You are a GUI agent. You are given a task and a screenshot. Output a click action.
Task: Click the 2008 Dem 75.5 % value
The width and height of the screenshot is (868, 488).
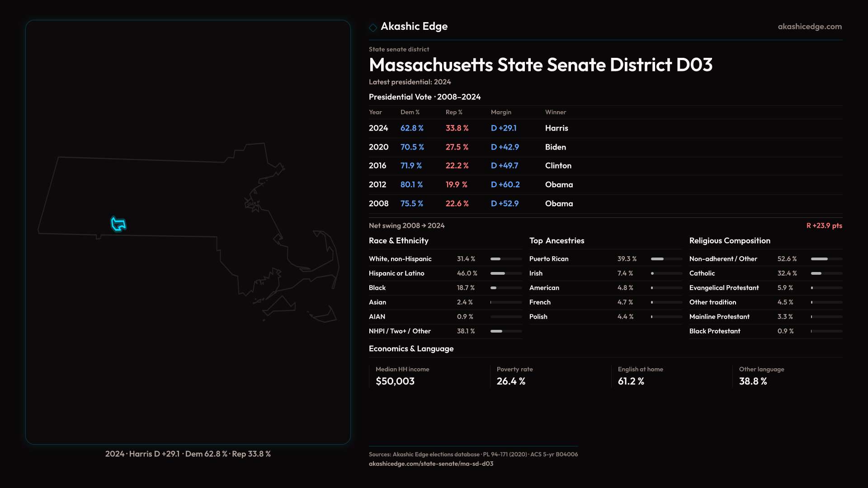tap(411, 204)
